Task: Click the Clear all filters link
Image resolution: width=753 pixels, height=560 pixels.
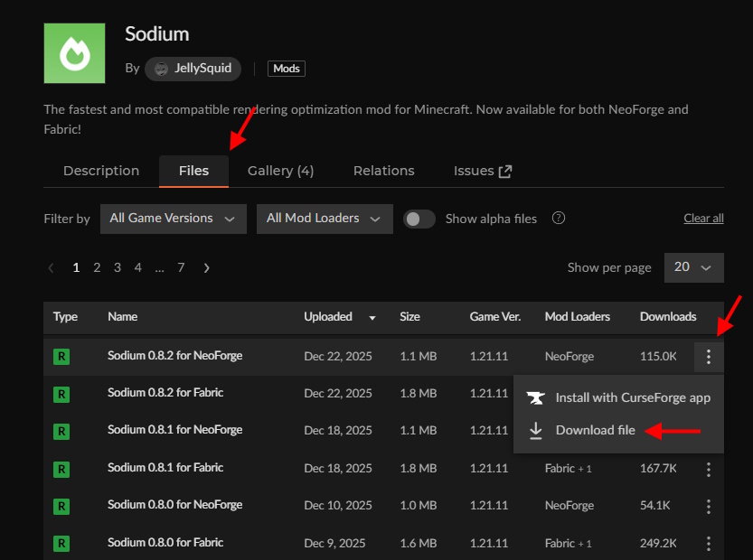Action: [703, 218]
